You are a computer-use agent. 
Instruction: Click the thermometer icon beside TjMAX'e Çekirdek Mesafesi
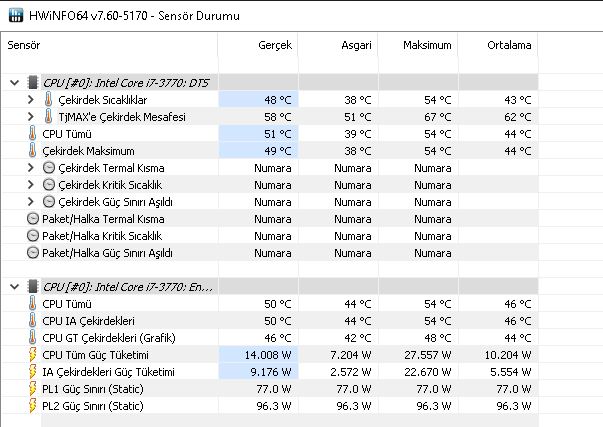pos(48,116)
